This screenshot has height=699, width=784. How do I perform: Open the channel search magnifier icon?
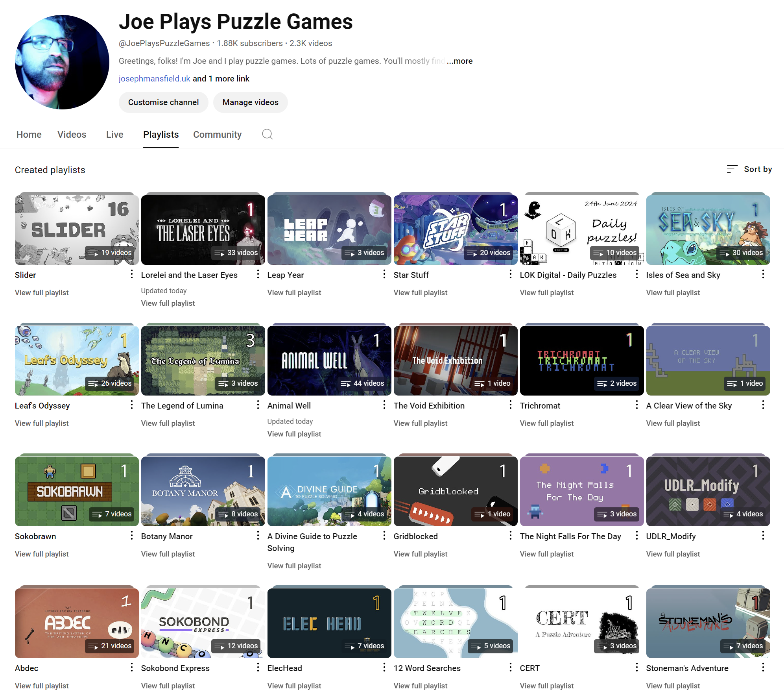[x=267, y=134]
